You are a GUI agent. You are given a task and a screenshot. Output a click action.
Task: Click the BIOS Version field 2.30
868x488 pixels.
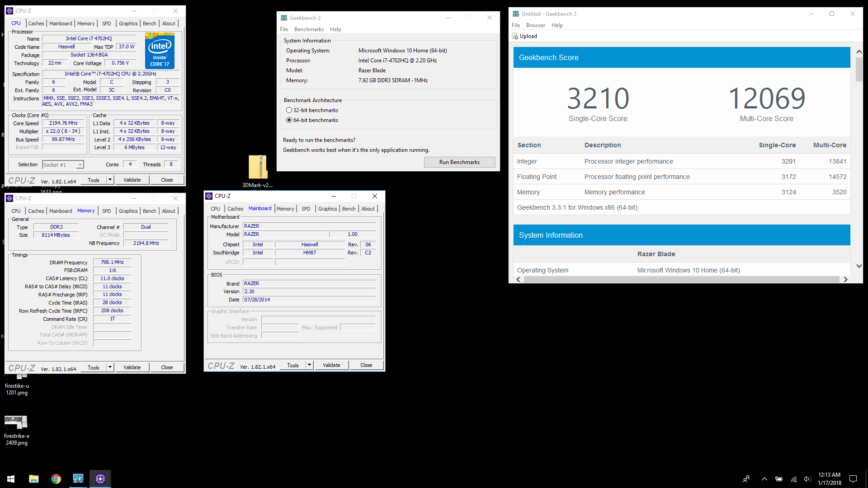309,291
